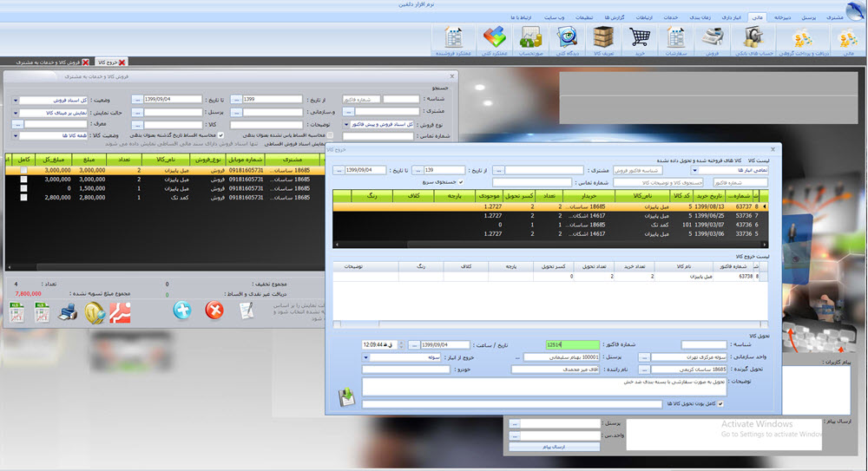
Task: Select row 43736 کمد تک in خروج کالا
Action: click(x=551, y=225)
